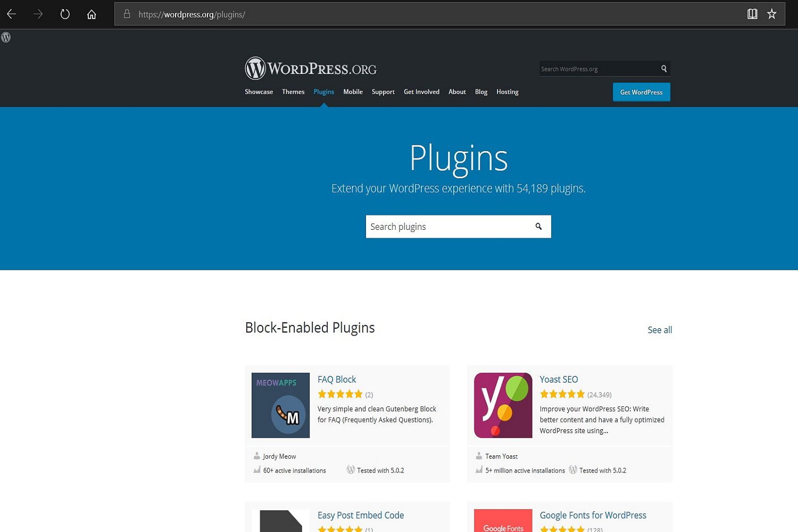Viewport: 798px width, 532px height.
Task: Click the padlock icon in the address bar
Action: tap(126, 14)
